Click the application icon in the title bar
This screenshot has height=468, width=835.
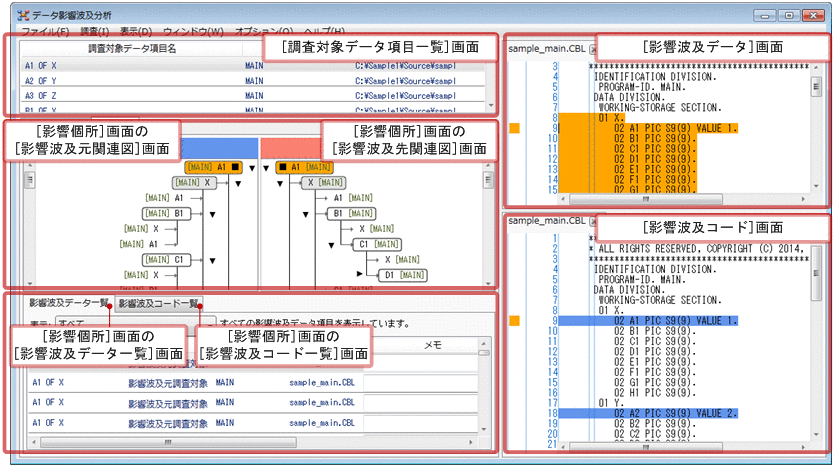[x=22, y=15]
